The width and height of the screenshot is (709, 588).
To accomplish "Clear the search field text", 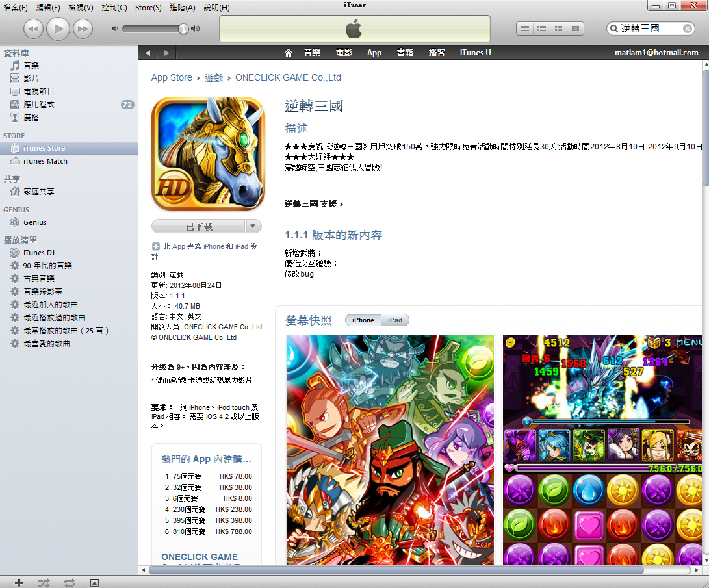I will [688, 29].
